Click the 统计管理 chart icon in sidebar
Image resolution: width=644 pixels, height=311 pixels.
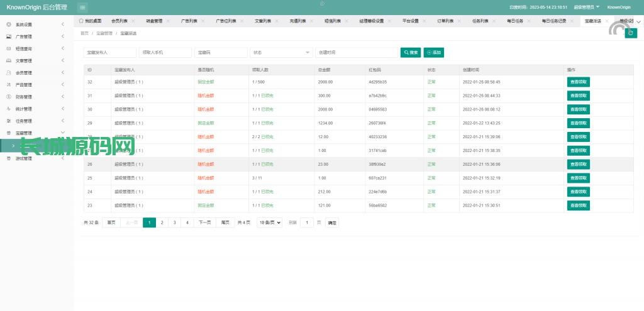coord(8,109)
